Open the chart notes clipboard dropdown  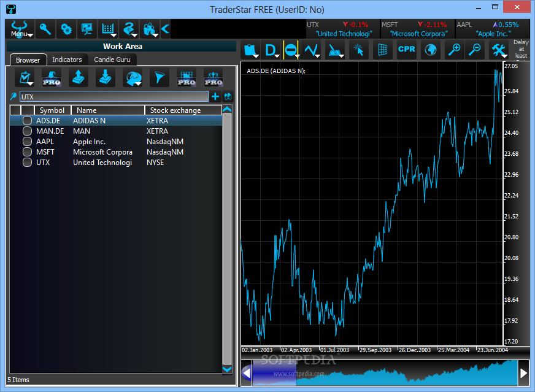(250, 50)
